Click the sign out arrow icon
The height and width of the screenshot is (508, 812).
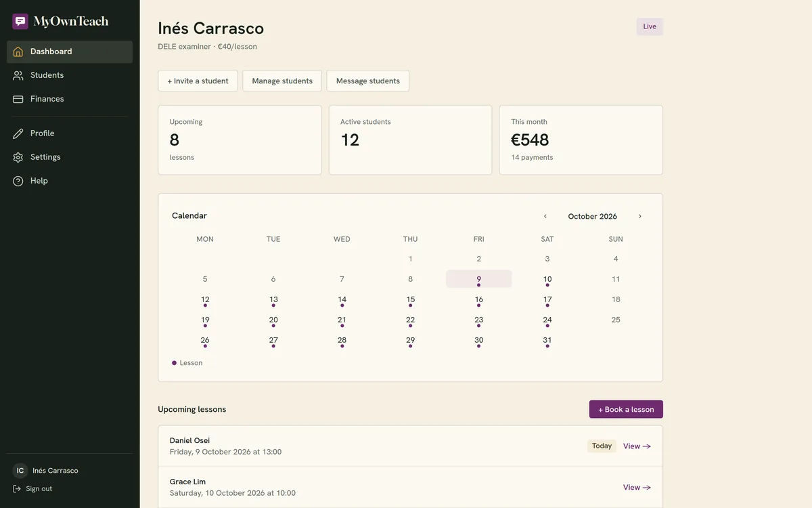coord(17,489)
